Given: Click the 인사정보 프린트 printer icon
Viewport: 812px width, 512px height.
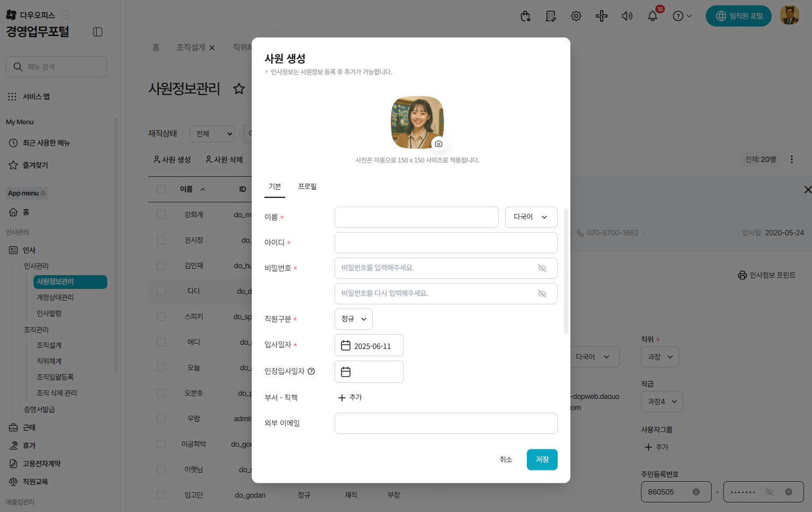Looking at the screenshot, I should click(742, 275).
